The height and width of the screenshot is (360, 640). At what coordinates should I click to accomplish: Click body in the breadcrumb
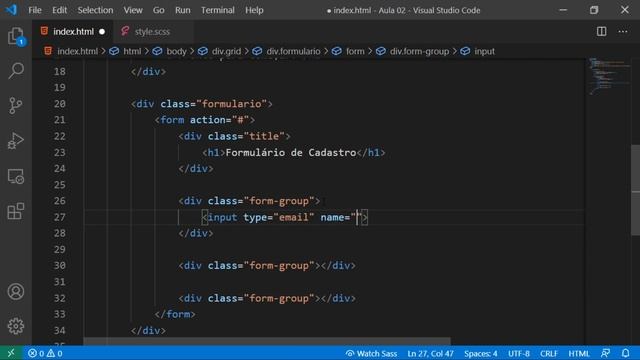(x=176, y=51)
